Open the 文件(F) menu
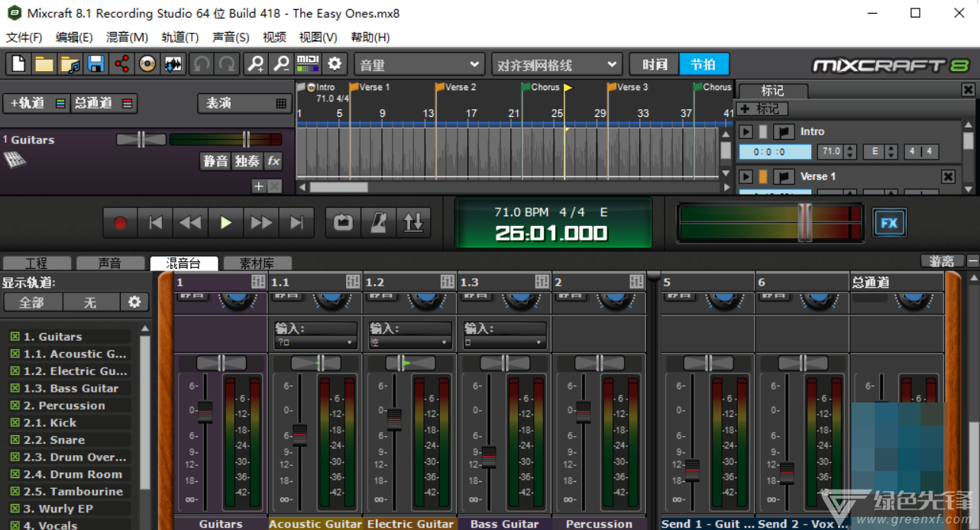 [x=24, y=37]
